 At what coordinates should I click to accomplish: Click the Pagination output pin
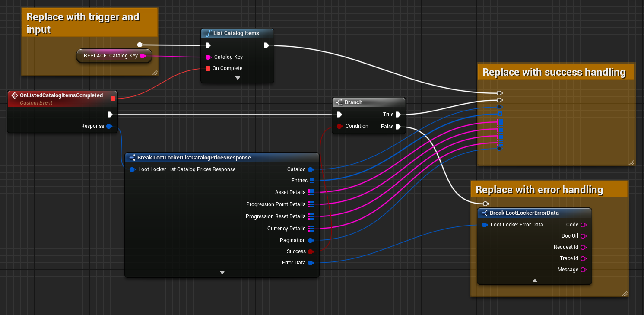(311, 240)
